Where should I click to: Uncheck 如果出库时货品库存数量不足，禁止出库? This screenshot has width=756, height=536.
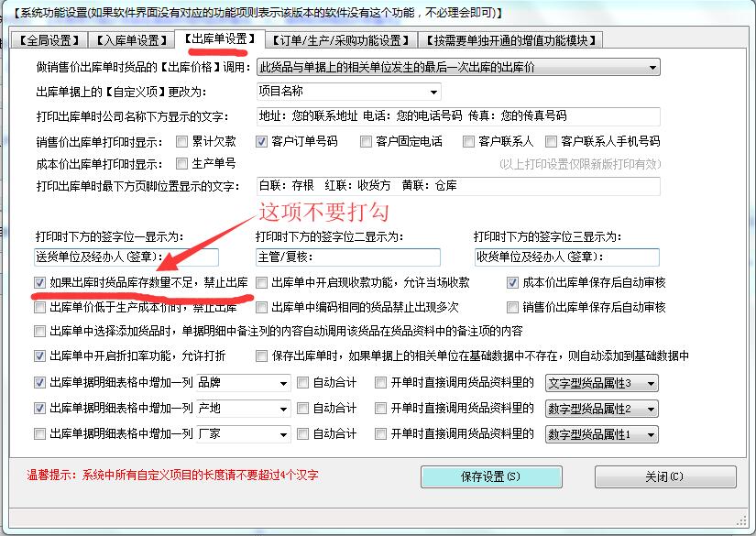(x=39, y=283)
